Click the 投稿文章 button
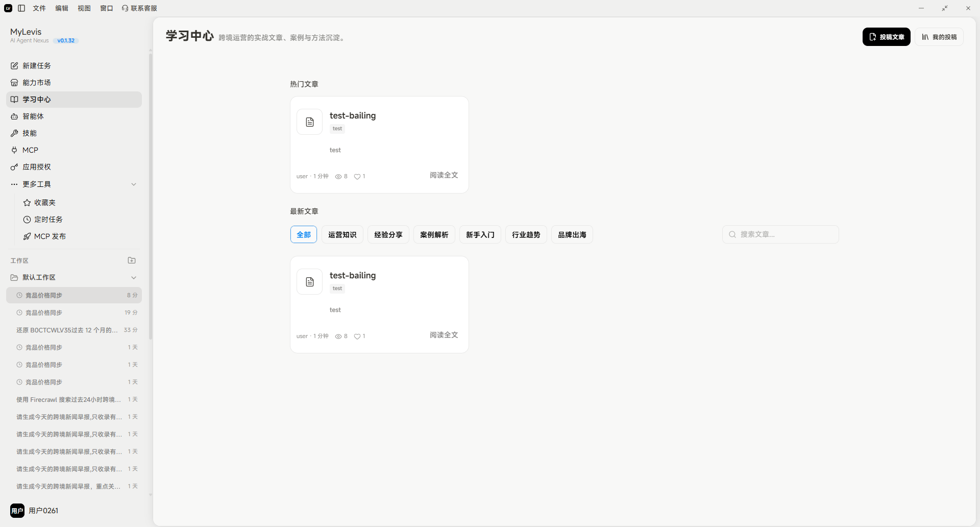This screenshot has width=980, height=527. click(887, 37)
